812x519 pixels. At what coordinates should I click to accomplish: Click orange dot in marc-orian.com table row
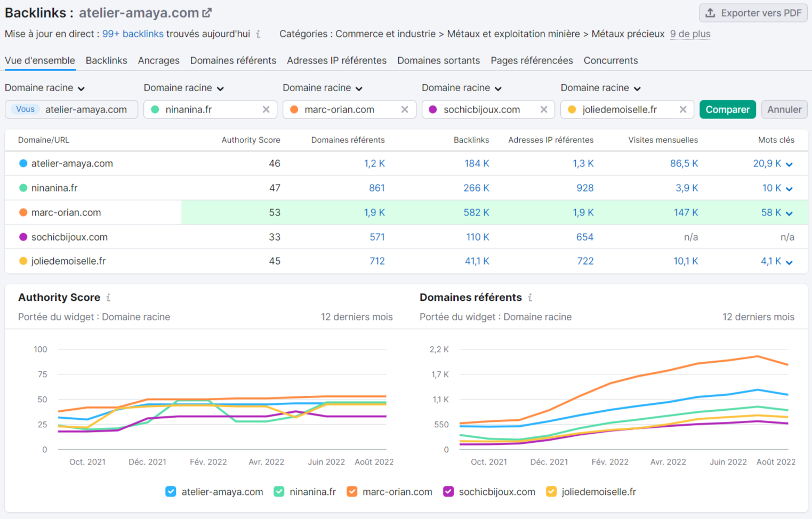coord(23,212)
